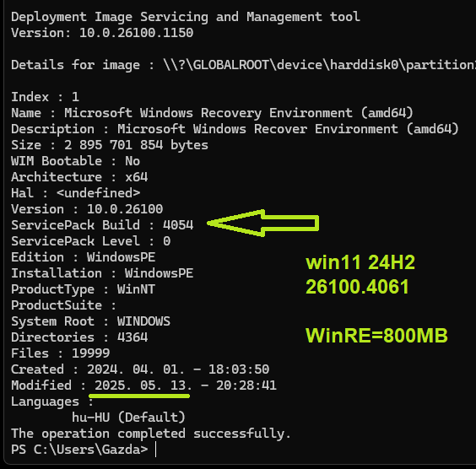Click the 26100.4061 green text
Screen dimensions: 476x469
click(x=357, y=287)
